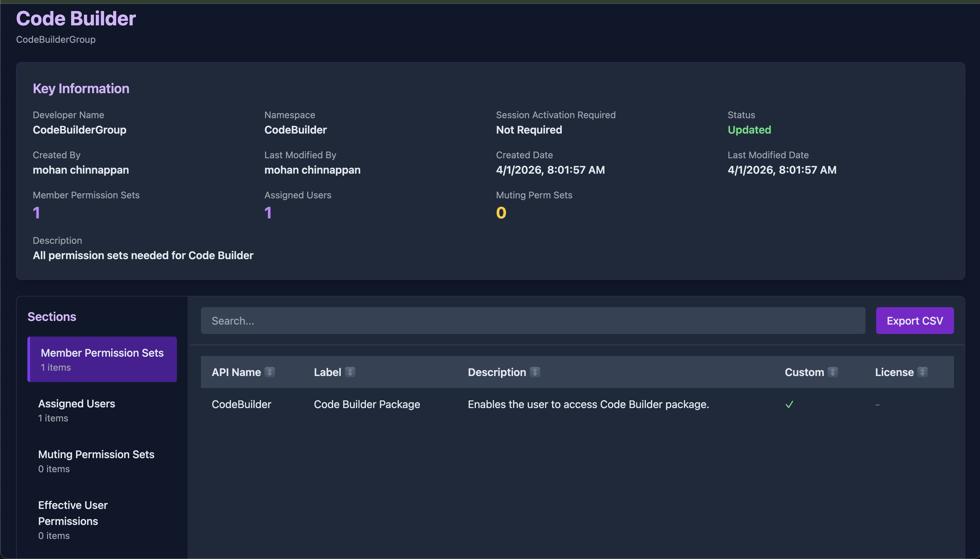Click the Assigned Users count 1
Screen dimensions: 980x559
[268, 213]
